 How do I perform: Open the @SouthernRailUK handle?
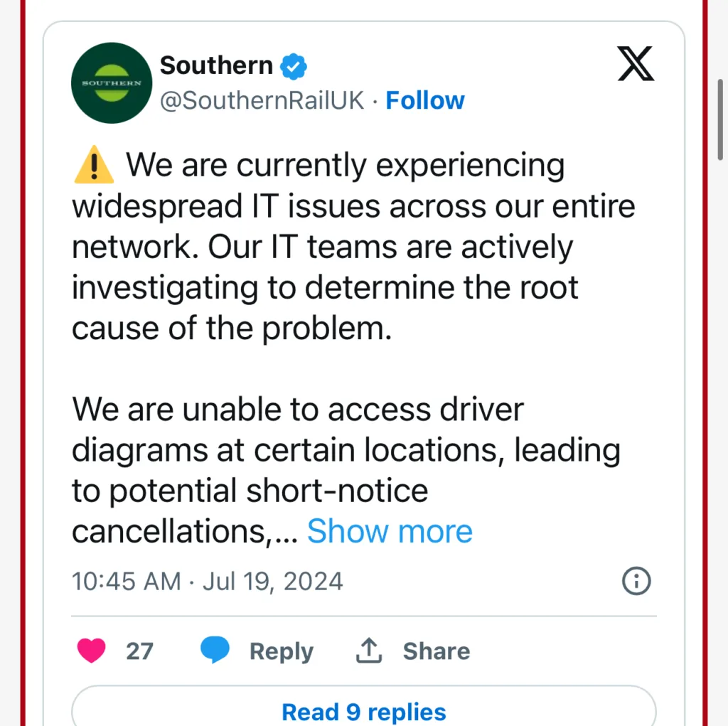262,101
